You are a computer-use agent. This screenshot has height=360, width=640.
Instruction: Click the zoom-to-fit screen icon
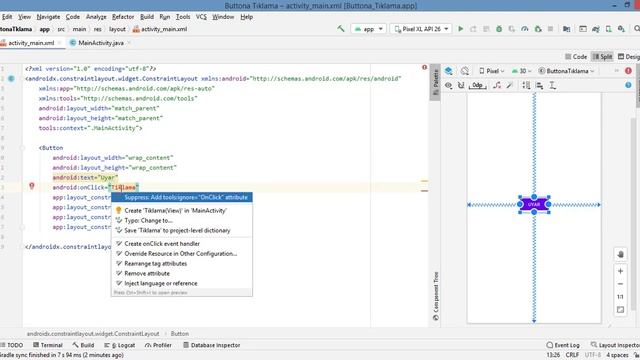[620, 310]
